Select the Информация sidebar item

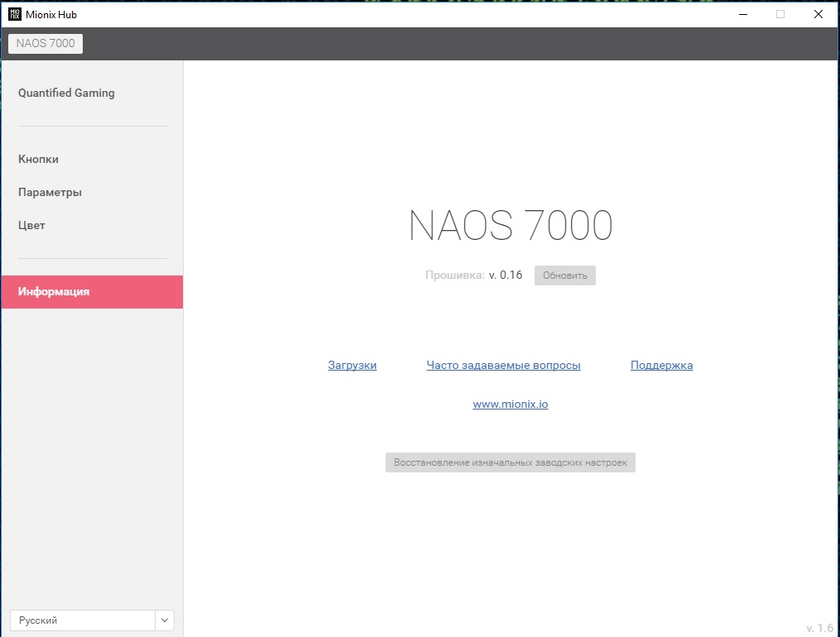coord(92,292)
